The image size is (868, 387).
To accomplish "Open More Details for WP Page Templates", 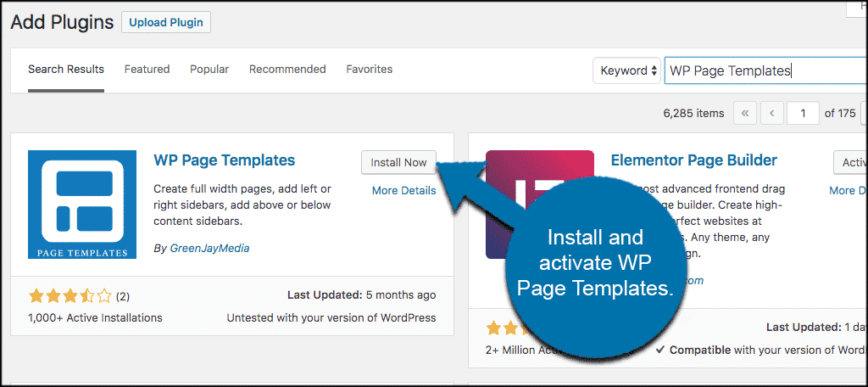I will click(403, 190).
